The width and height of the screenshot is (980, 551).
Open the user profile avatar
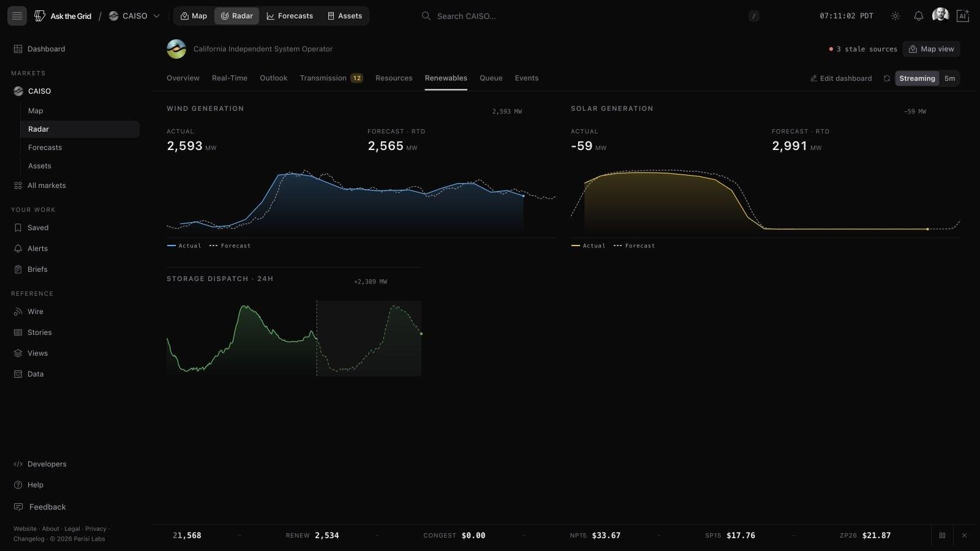click(x=940, y=15)
